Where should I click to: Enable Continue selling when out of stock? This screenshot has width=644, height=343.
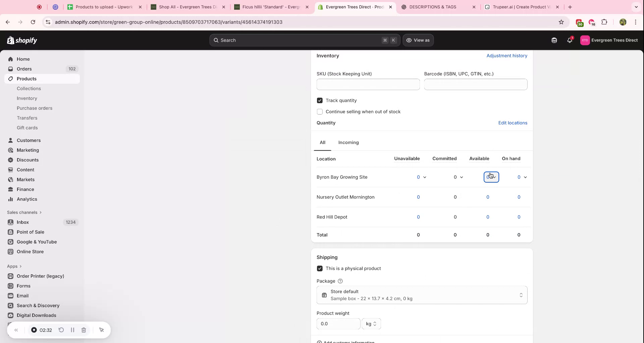[x=320, y=112]
